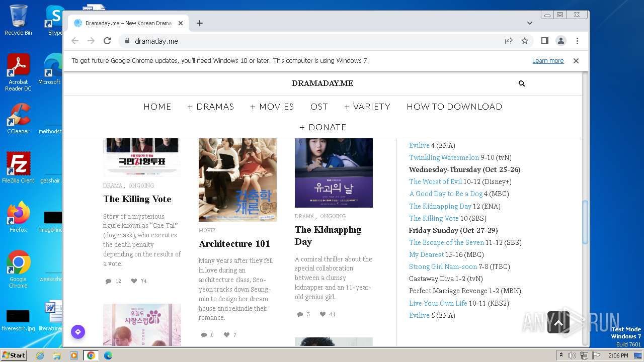Go back using the browser back arrow
This screenshot has width=644, height=362.
point(75,41)
